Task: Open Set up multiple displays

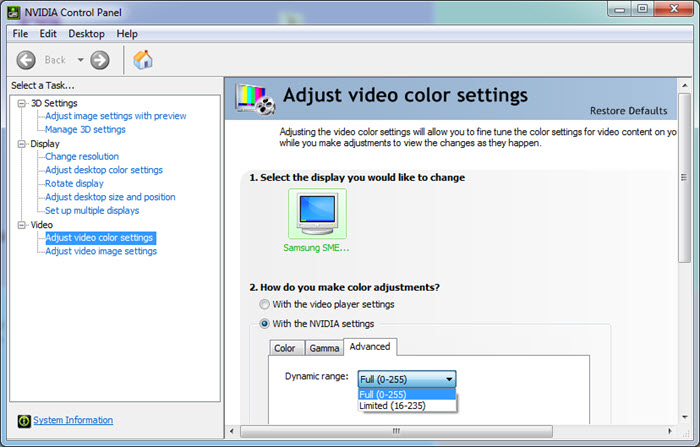Action: coord(92,210)
